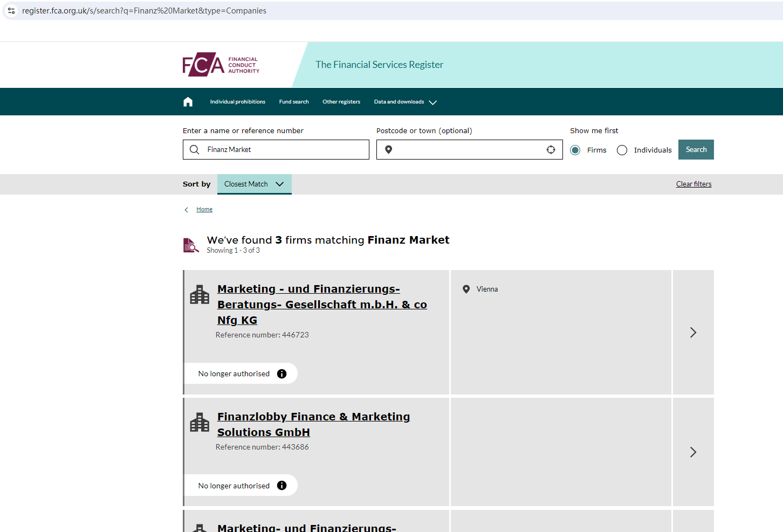
Task: Click the Clear filters link
Action: (x=693, y=184)
